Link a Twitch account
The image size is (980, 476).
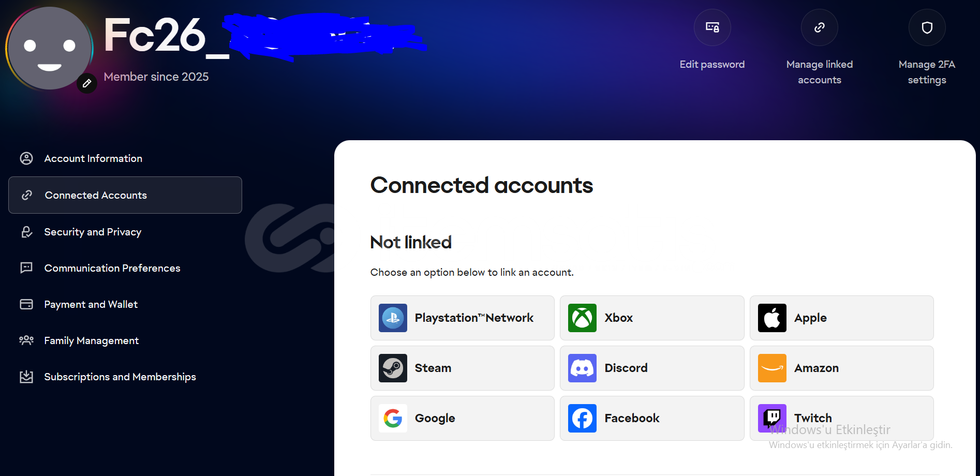tap(841, 418)
